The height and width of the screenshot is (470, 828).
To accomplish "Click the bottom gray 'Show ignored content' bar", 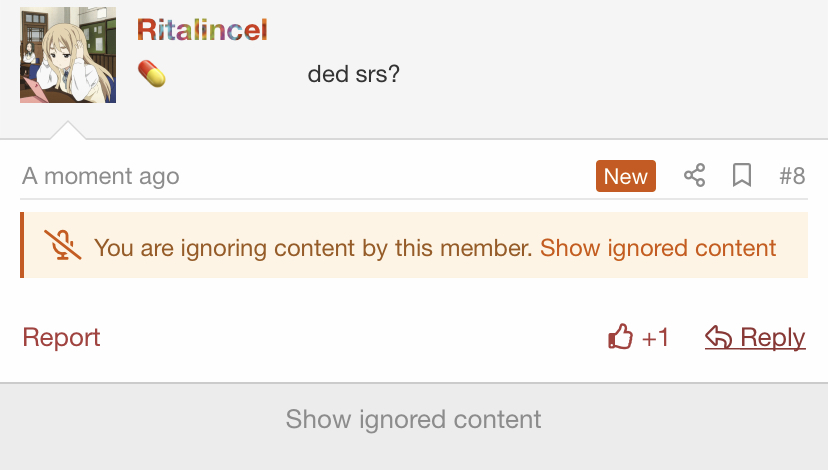I will coord(414,419).
